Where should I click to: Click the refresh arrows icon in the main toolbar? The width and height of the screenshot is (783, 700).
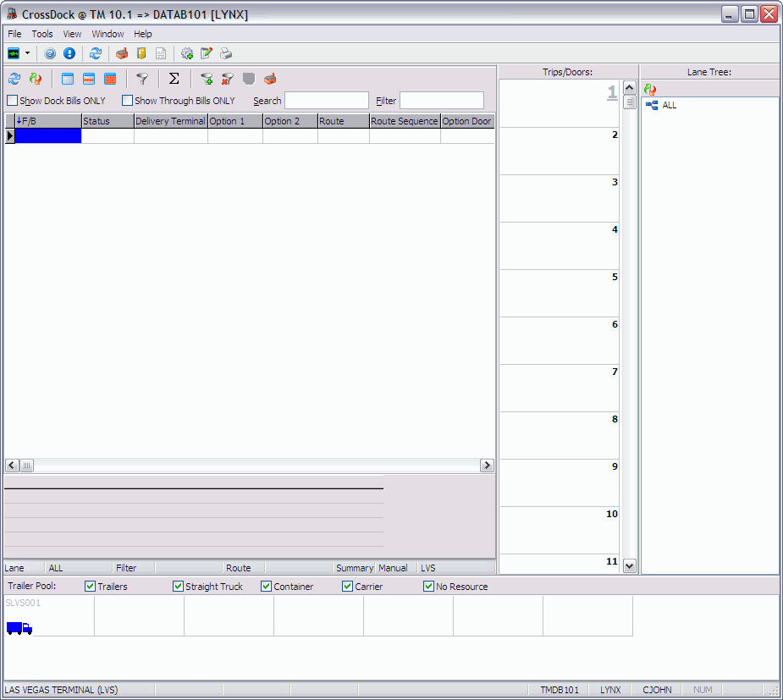95,53
